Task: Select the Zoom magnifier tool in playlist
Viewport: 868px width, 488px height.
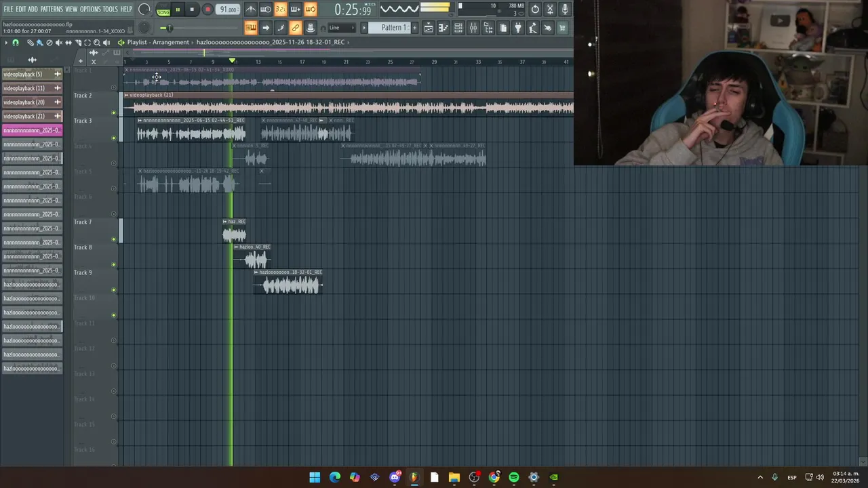Action: tap(96, 43)
